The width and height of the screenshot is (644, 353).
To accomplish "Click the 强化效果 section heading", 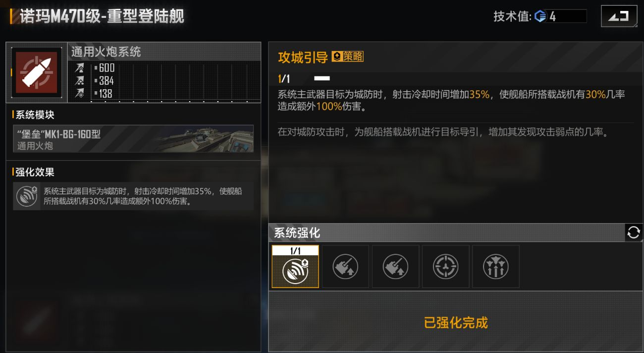I will [34, 172].
